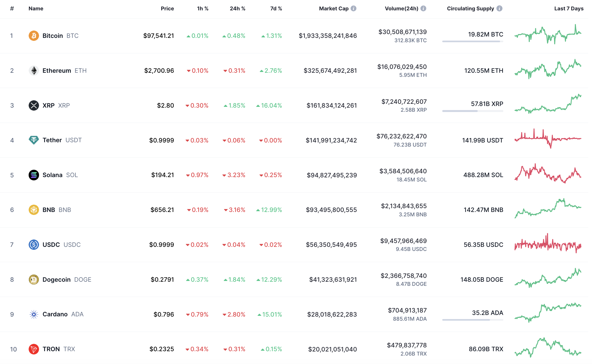
Task: Click the Volume(24h) info icon
Action: coord(423,8)
